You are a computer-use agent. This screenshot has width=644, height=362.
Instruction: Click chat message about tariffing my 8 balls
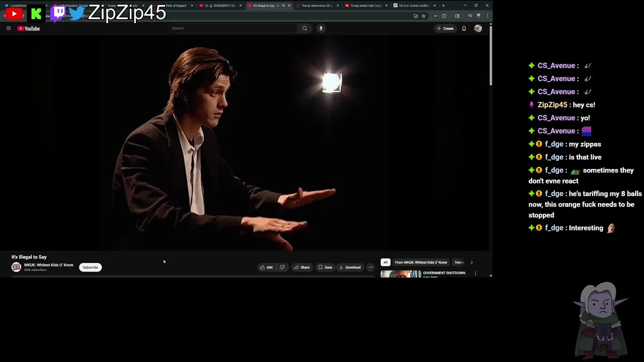[x=585, y=204]
